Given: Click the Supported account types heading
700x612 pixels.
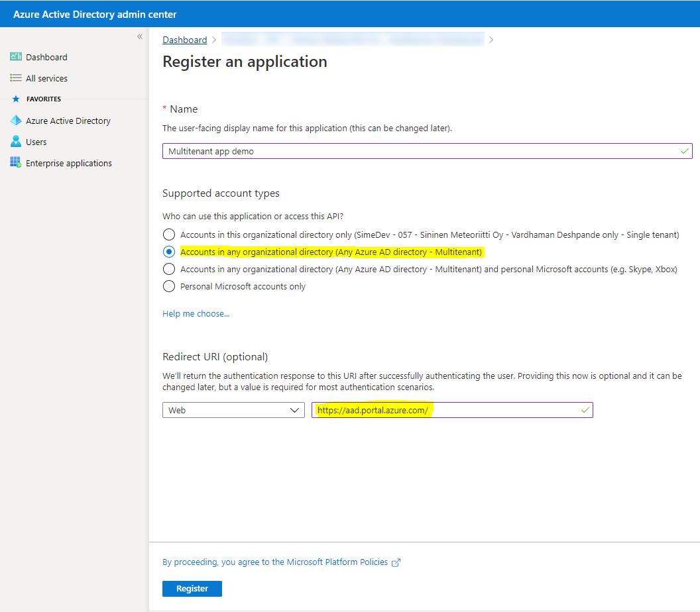Looking at the screenshot, I should tap(221, 193).
